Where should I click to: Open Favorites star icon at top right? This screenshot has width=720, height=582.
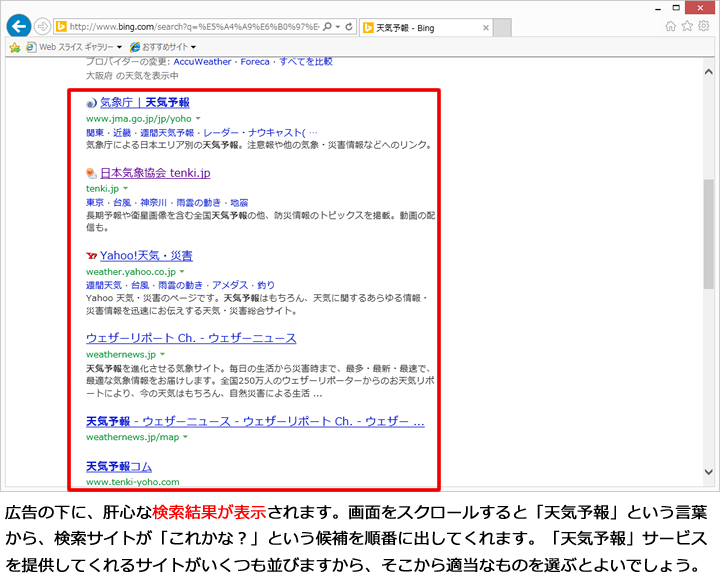[x=687, y=26]
